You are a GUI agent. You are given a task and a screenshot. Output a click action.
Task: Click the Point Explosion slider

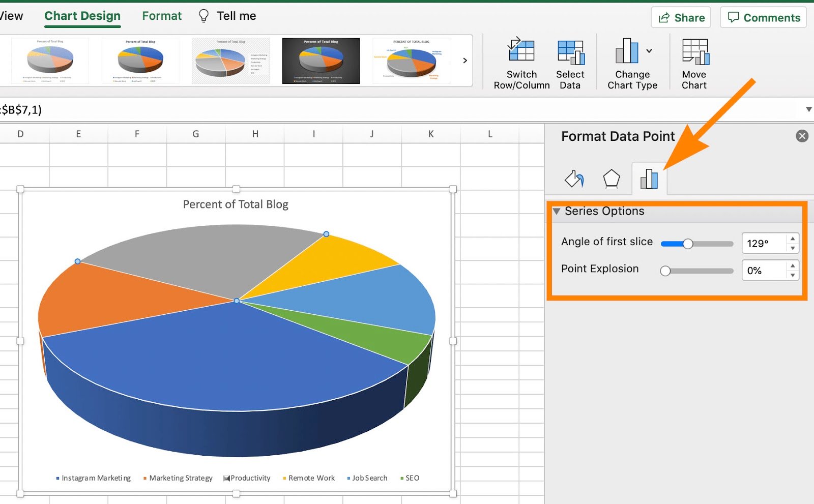pos(665,271)
